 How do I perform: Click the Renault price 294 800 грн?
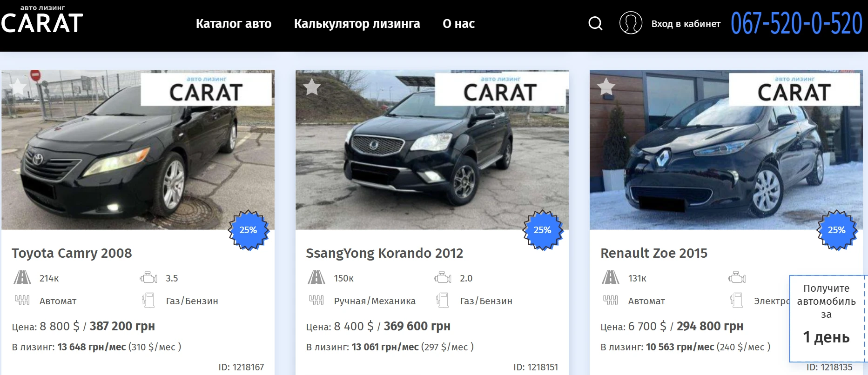pos(710,326)
